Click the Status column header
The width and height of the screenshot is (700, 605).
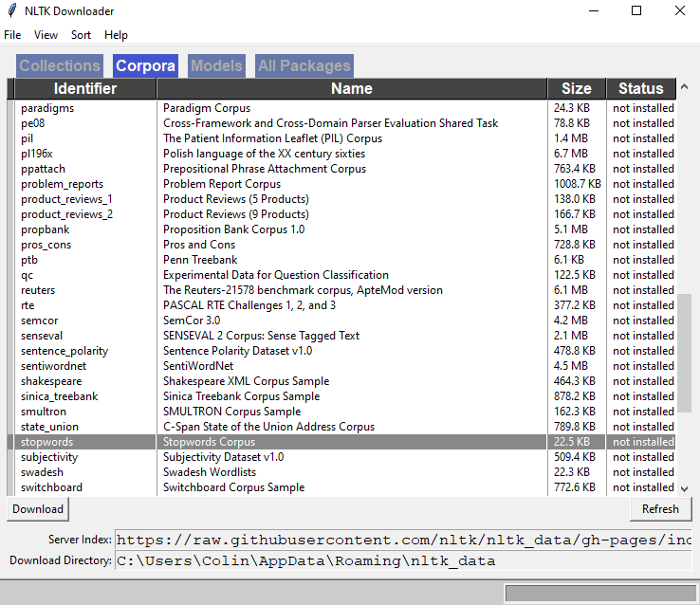[x=640, y=88]
